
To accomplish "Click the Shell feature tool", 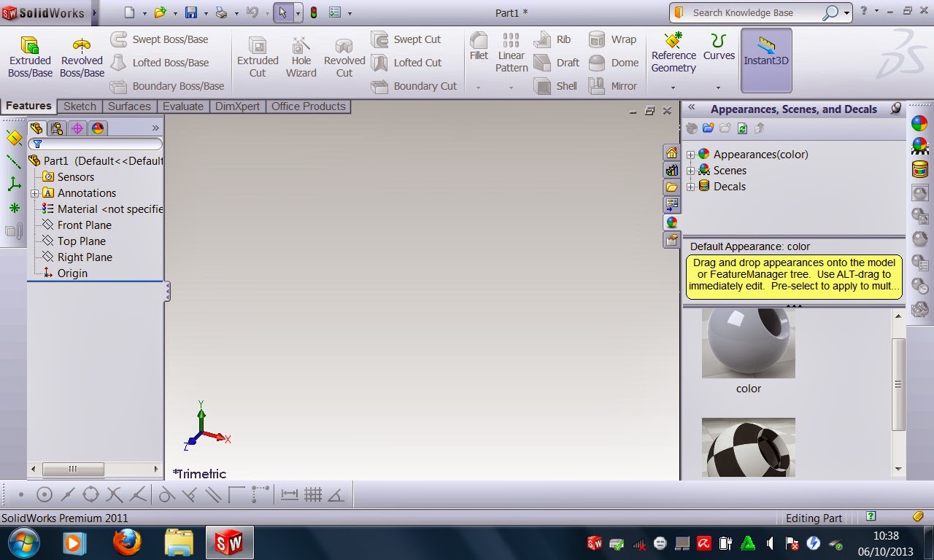I will pos(555,86).
